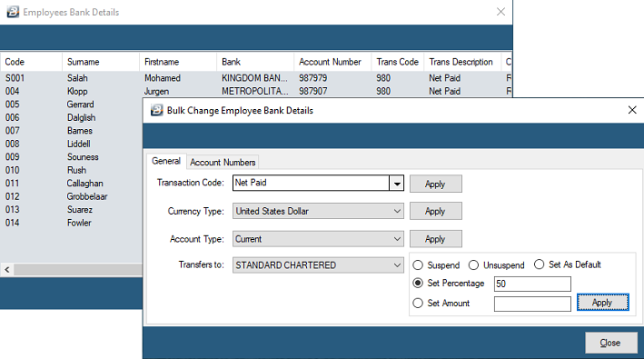The image size is (644, 359).
Task: Sort by the Account Number column header
Action: (x=332, y=62)
